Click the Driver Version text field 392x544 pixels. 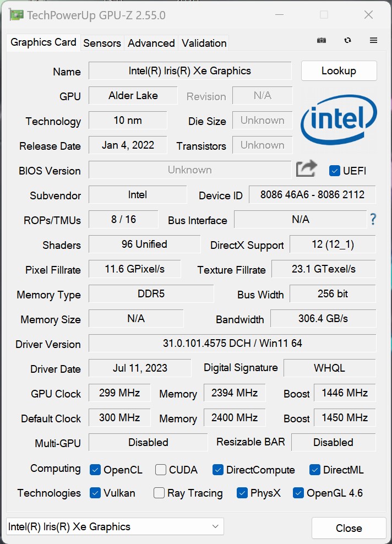232,344
